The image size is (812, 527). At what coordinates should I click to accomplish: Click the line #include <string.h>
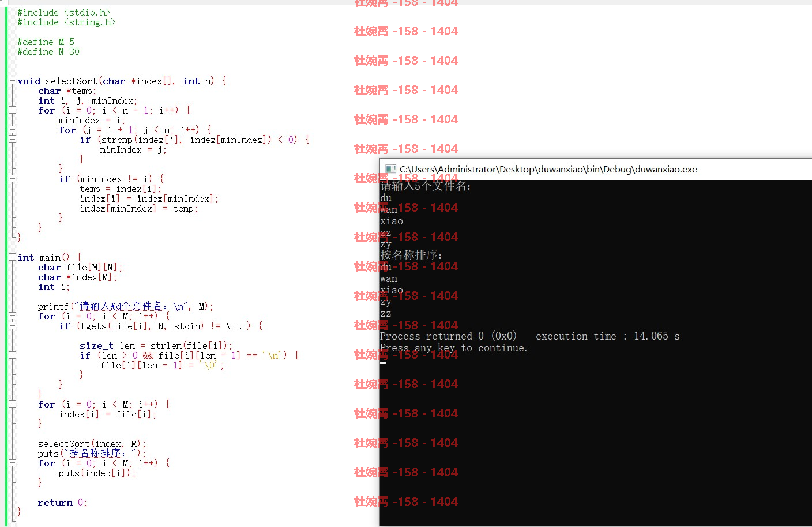point(66,22)
